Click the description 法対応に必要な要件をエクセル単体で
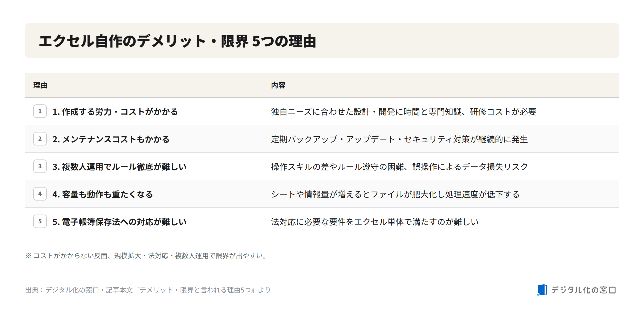 pyautogui.click(x=375, y=222)
